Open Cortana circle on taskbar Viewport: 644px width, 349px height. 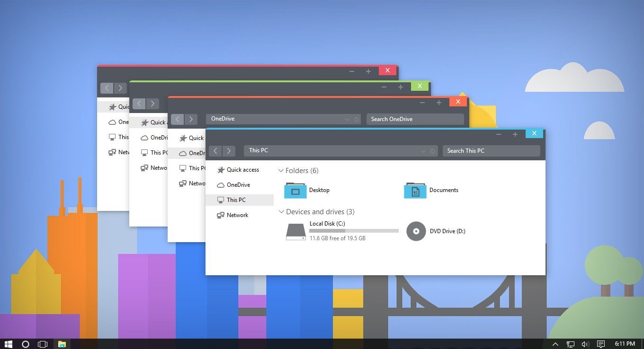pos(26,344)
